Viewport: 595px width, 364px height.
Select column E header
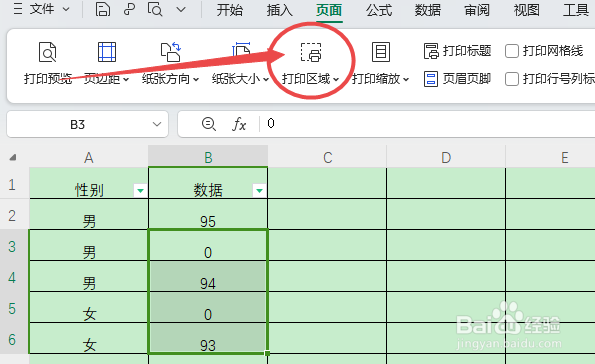[x=550, y=157]
